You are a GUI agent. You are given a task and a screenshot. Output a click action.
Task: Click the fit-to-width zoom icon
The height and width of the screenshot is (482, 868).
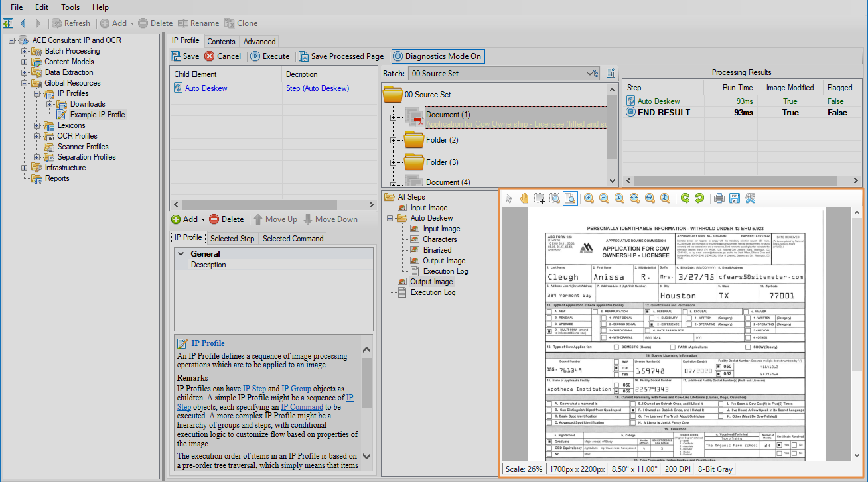pyautogui.click(x=650, y=198)
